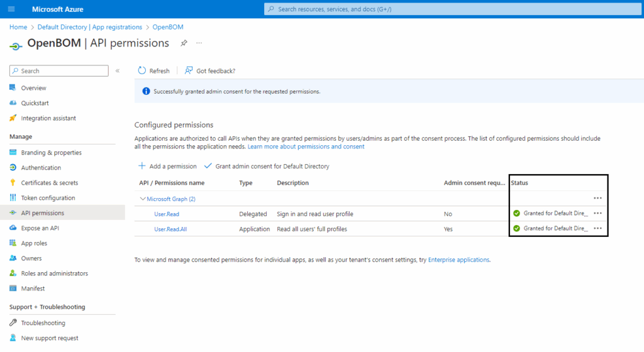
Task: Collapse the Microsoft Graph (2) group chevron
Action: (x=143, y=199)
